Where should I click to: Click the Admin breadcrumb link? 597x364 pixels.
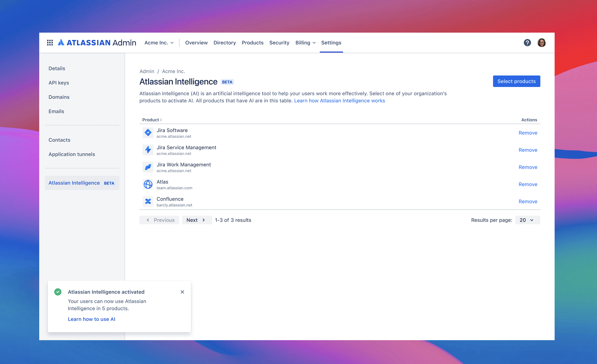coord(147,71)
